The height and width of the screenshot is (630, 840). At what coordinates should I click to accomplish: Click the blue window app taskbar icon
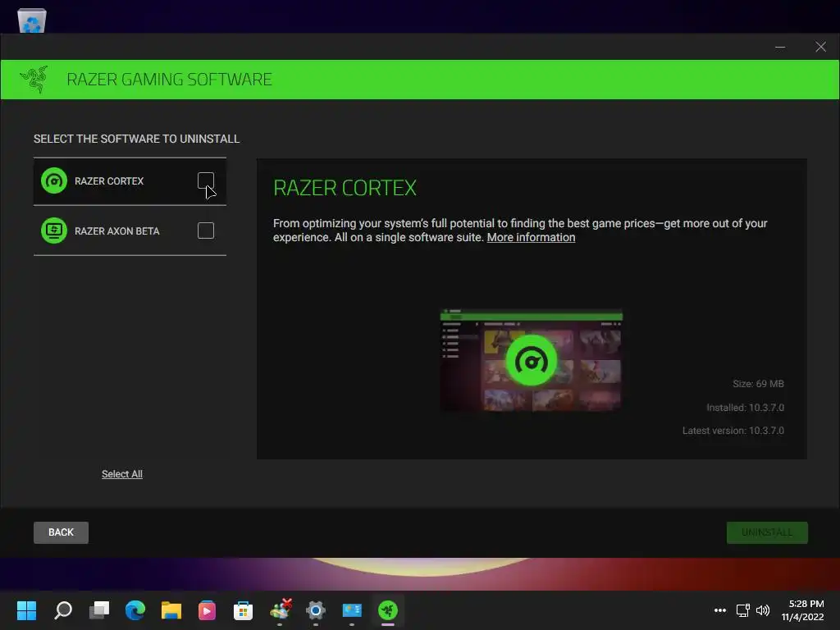(352, 610)
